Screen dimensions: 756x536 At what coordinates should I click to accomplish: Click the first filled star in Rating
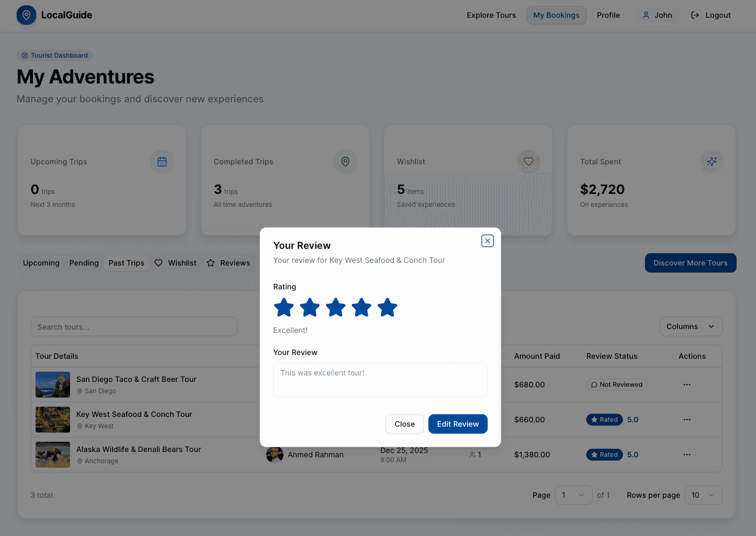tap(284, 307)
